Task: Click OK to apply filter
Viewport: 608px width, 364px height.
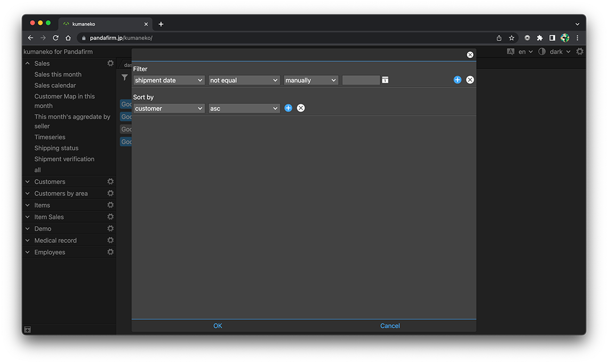Action: (x=218, y=326)
